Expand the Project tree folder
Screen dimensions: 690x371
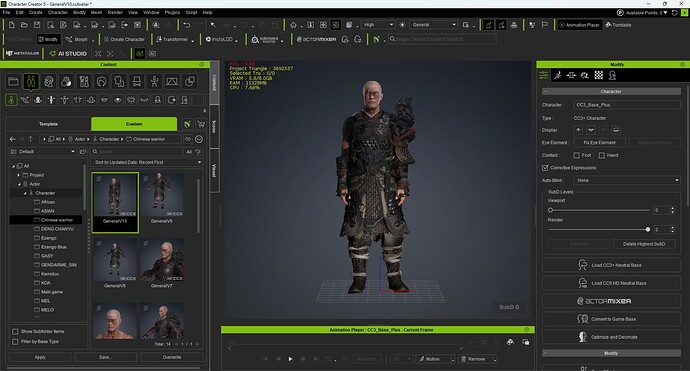click(x=18, y=175)
